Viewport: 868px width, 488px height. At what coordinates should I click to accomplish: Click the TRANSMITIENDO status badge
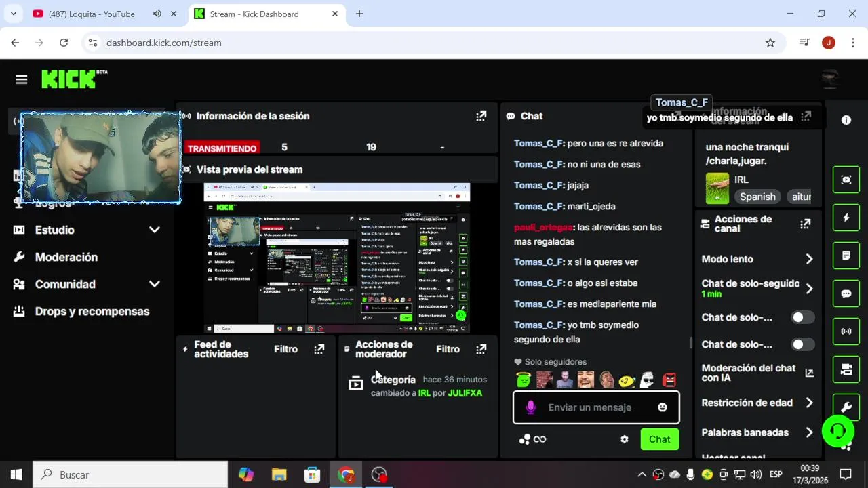pyautogui.click(x=222, y=148)
